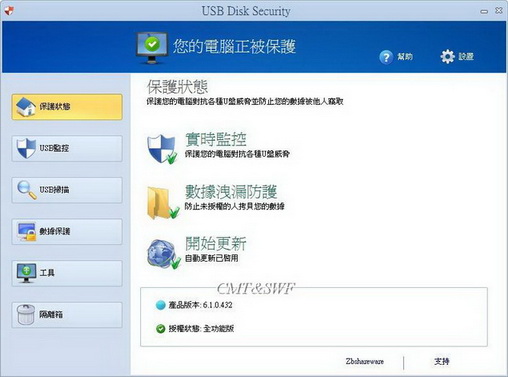This screenshot has width=508, height=377.
Task: Click the settings gear icon
Action: tap(447, 57)
